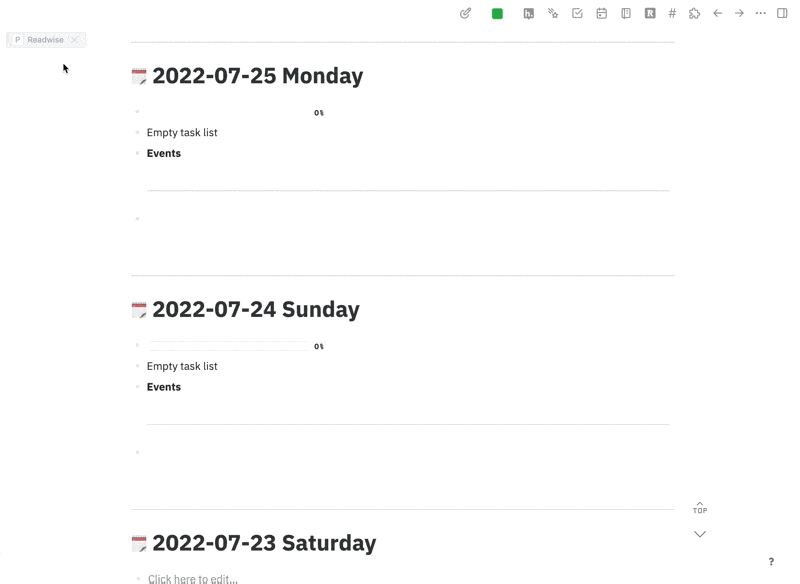Click the flashcards sparkle icon
The width and height of the screenshot is (800, 584).
coord(551,13)
